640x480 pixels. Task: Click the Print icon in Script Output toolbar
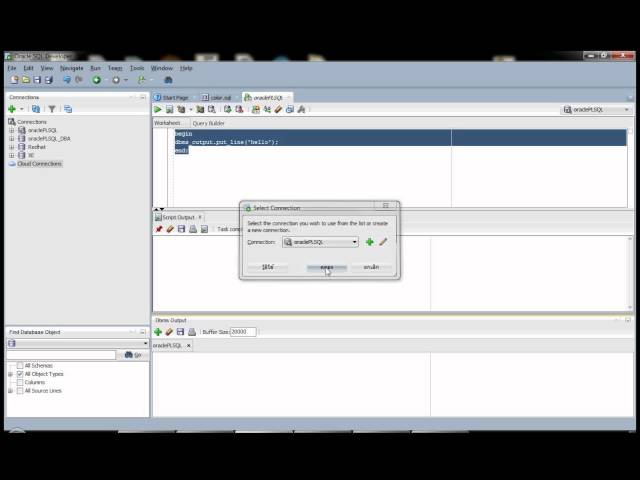point(193,229)
